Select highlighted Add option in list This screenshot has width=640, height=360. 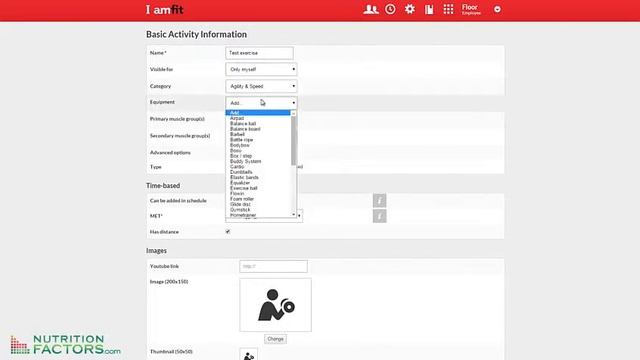258,113
